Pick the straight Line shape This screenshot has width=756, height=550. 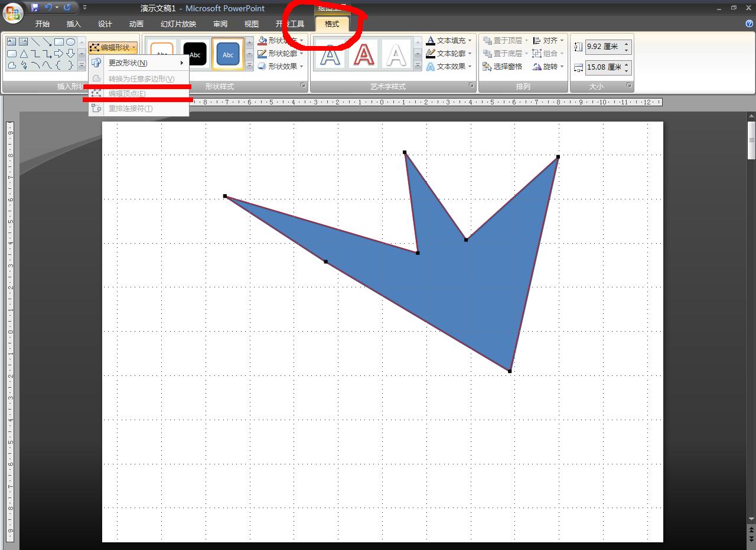tap(35, 42)
